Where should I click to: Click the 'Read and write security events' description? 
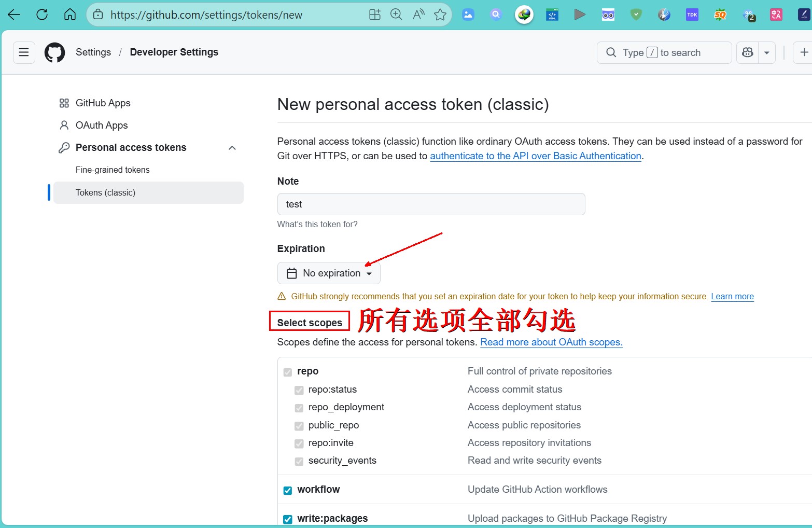pos(535,460)
